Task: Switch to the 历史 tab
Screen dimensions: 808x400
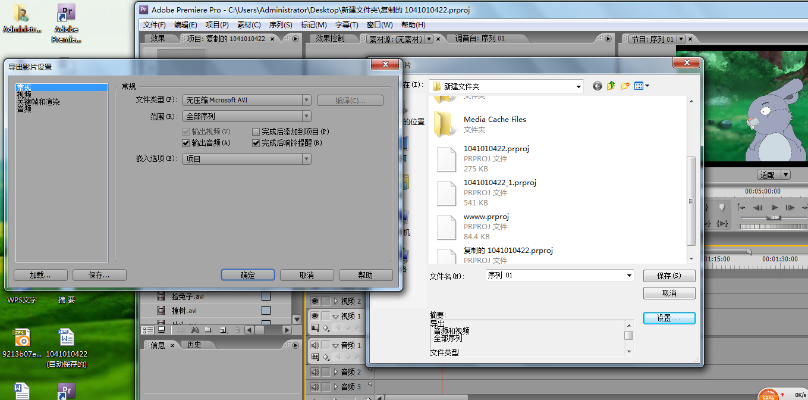Action: pyautogui.click(x=194, y=345)
